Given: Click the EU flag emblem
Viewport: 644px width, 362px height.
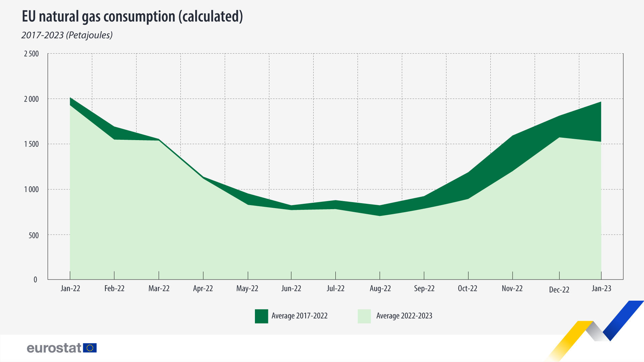Looking at the screenshot, I should pyautogui.click(x=90, y=348).
